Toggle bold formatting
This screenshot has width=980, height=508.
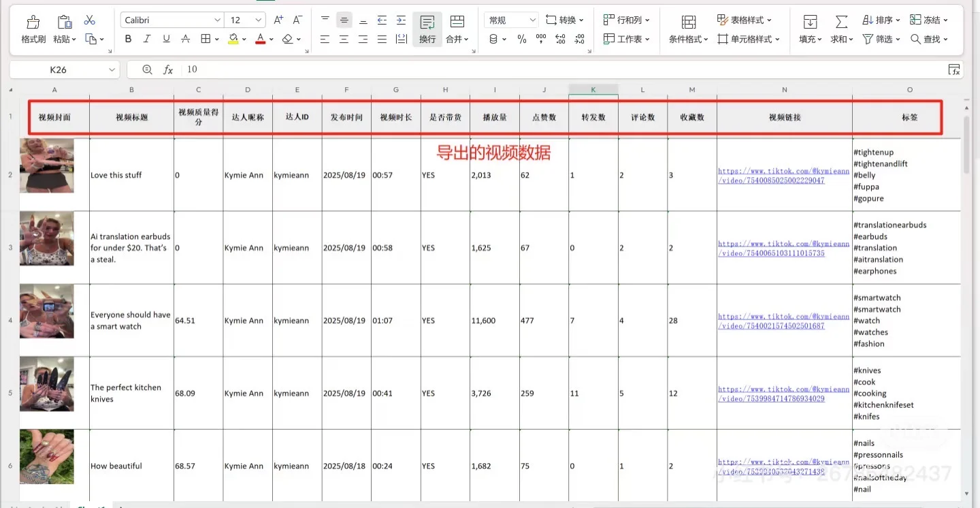tap(129, 39)
